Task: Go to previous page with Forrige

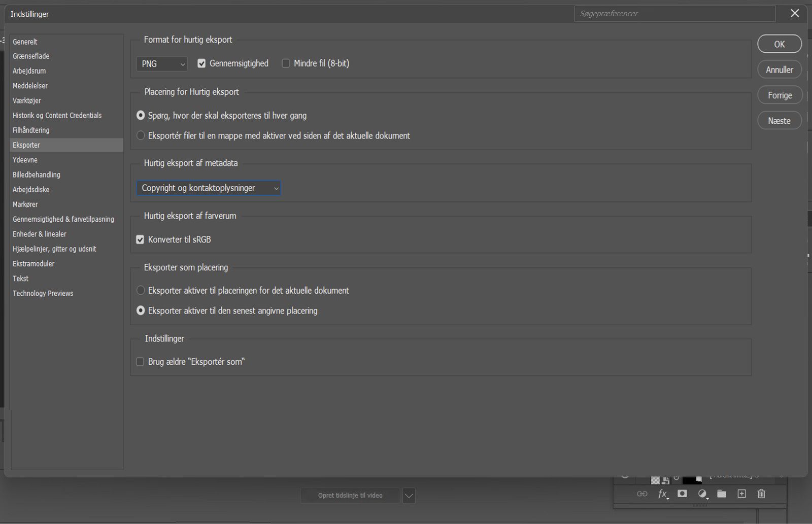Action: (x=780, y=95)
